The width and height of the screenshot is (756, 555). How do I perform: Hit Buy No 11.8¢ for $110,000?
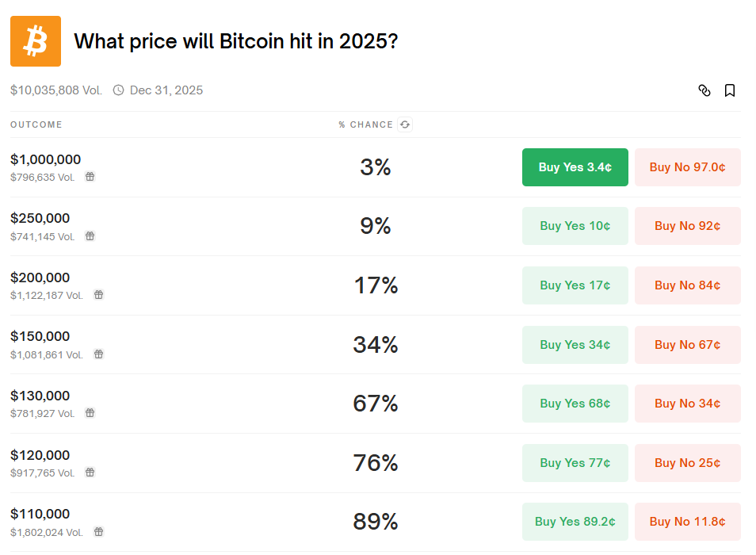pos(687,522)
